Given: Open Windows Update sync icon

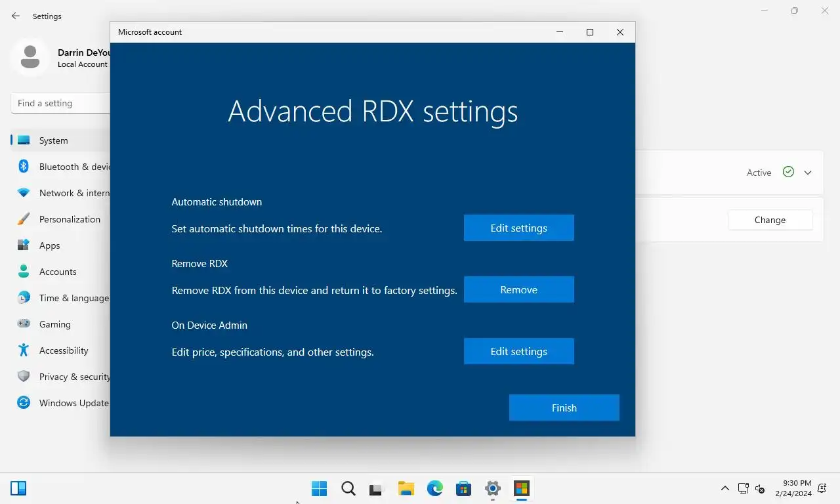Looking at the screenshot, I should (24, 403).
